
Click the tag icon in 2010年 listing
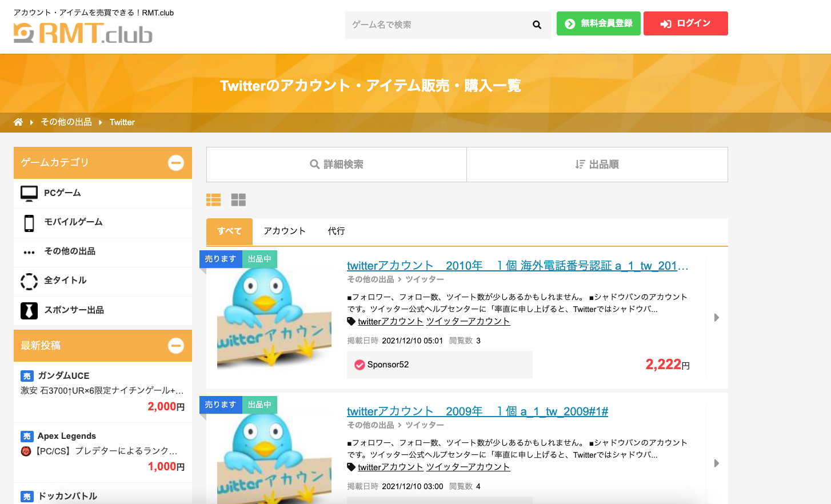tap(351, 321)
